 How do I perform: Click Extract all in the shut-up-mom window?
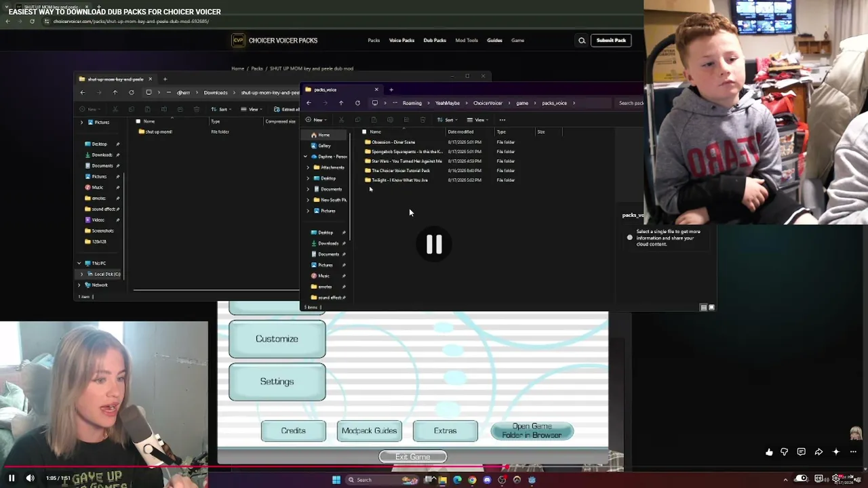click(286, 109)
